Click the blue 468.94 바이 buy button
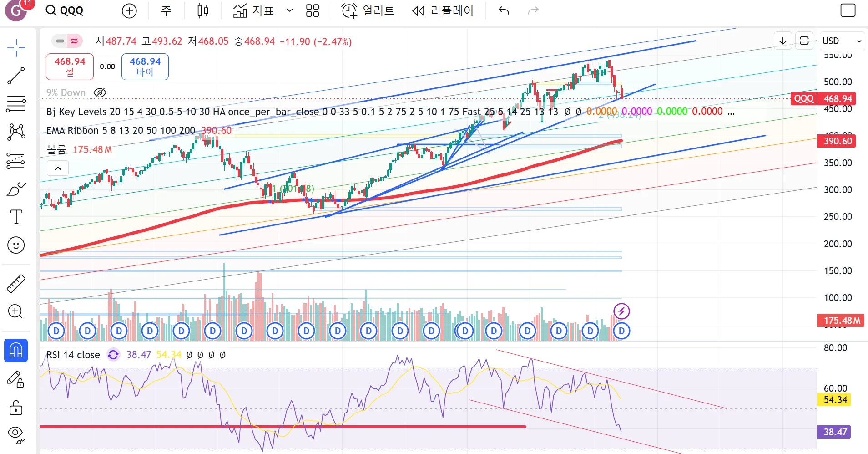This screenshot has height=454, width=868. coord(145,66)
